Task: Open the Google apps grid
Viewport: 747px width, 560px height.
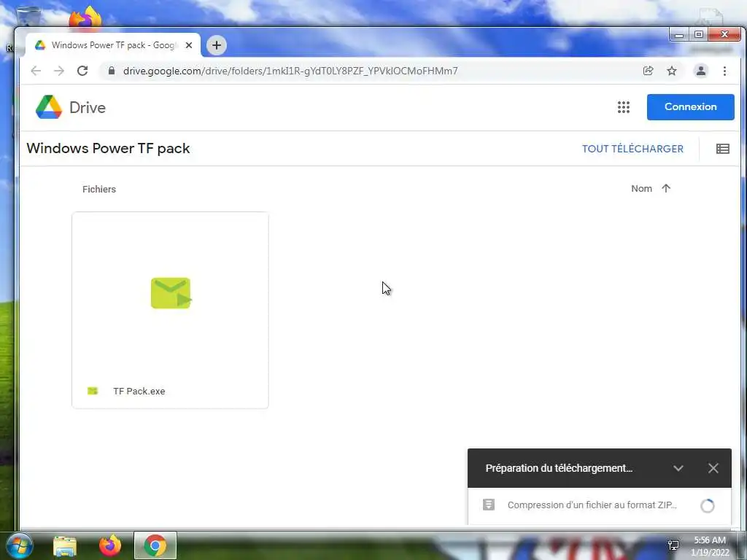Action: (x=623, y=107)
